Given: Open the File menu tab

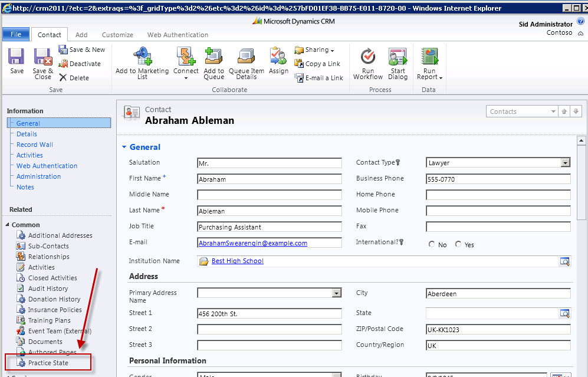Looking at the screenshot, I should 16,34.
